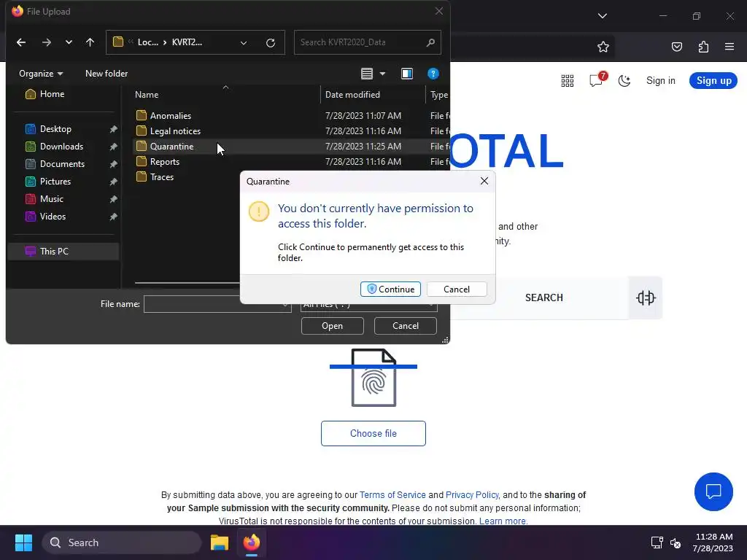Click Cancel in File Upload dialog
Screen dimensions: 747x560
point(406,326)
